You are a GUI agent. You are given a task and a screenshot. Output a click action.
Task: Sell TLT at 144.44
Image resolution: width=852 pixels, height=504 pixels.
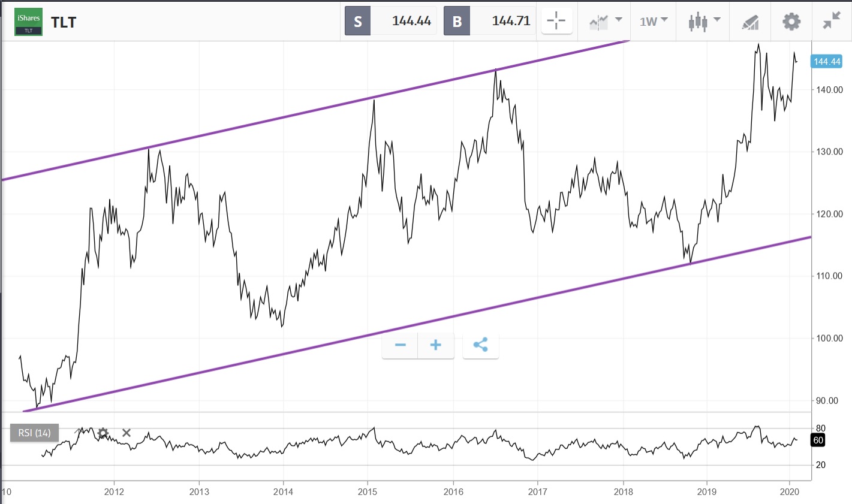pos(389,20)
